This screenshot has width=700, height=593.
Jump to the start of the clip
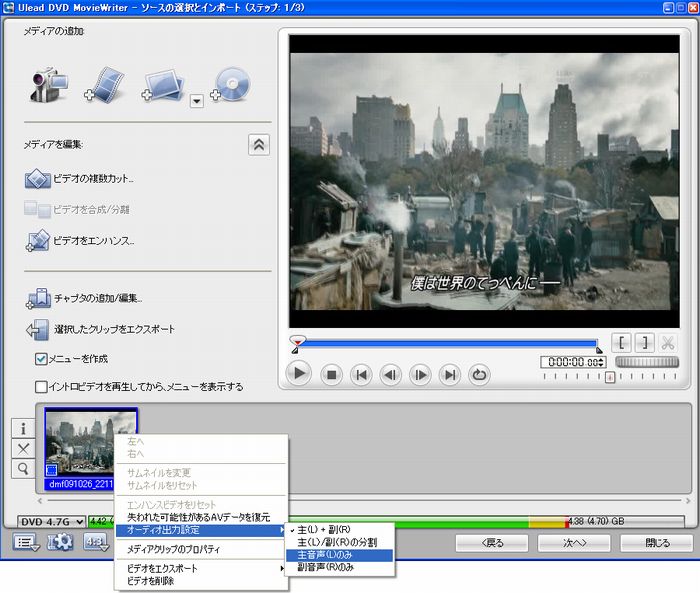[361, 374]
